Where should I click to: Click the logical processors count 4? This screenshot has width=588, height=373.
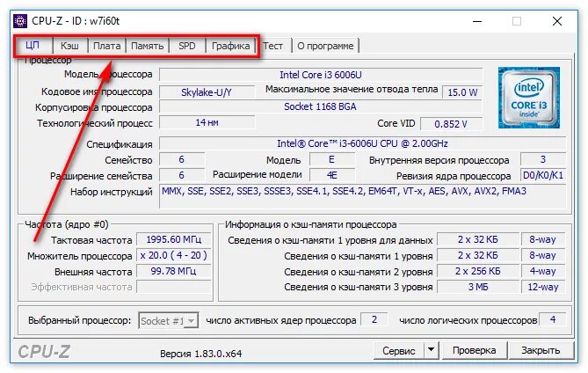[553, 319]
